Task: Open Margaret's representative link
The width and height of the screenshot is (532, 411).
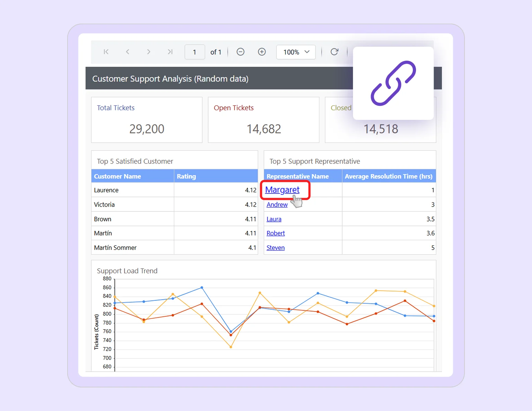Action: [x=283, y=190]
